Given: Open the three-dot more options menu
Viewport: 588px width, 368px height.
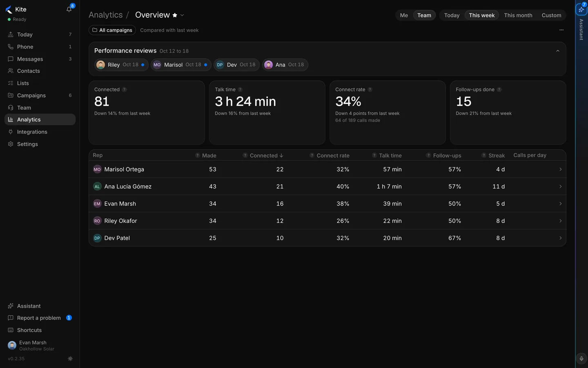Looking at the screenshot, I should pos(561,30).
